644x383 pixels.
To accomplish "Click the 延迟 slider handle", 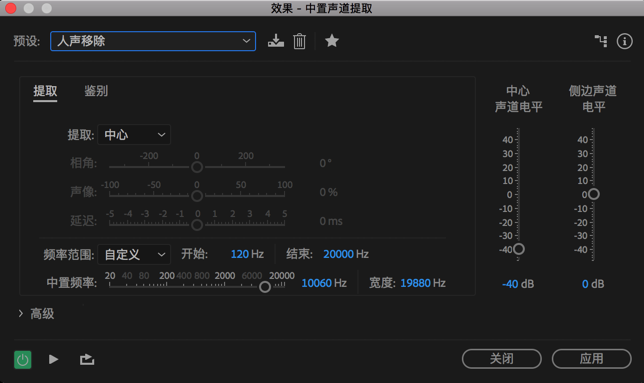I will click(197, 225).
